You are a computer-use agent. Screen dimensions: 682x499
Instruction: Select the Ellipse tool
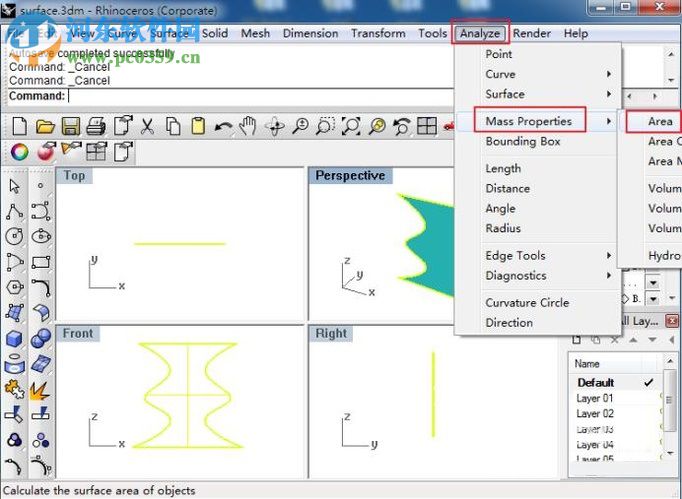pos(41,237)
